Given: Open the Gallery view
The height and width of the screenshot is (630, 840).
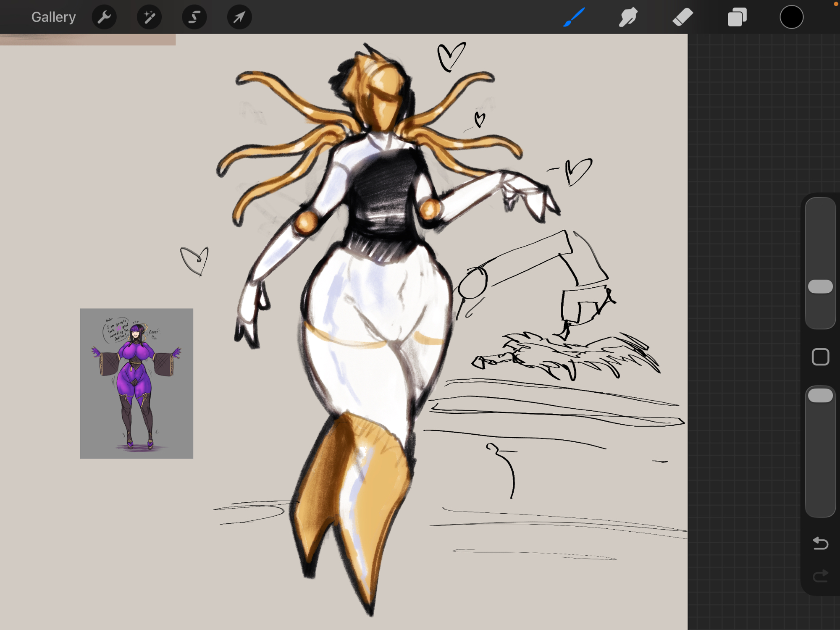Looking at the screenshot, I should click(x=53, y=17).
